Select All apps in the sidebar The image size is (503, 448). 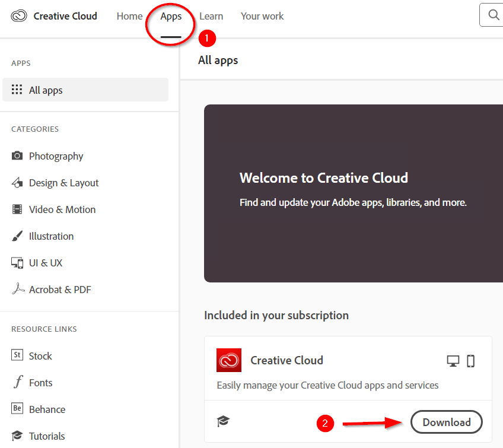pos(85,90)
